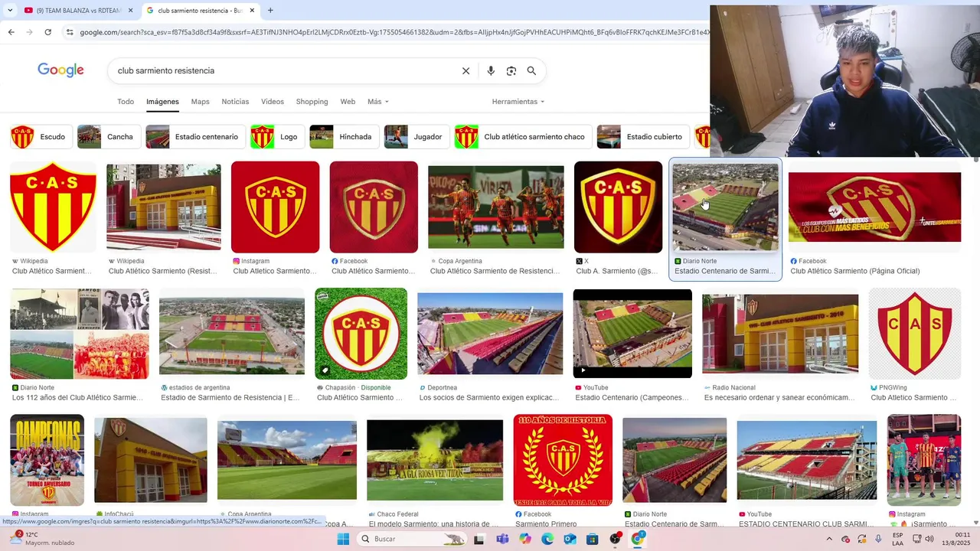Open the Instagram Campeonas poster thumbnail
The height and width of the screenshot is (551, 980).
coord(47,460)
